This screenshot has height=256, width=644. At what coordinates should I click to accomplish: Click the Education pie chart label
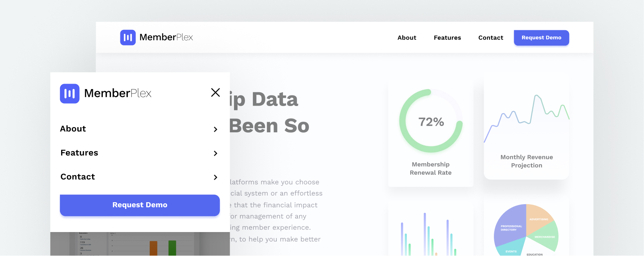tap(534, 254)
